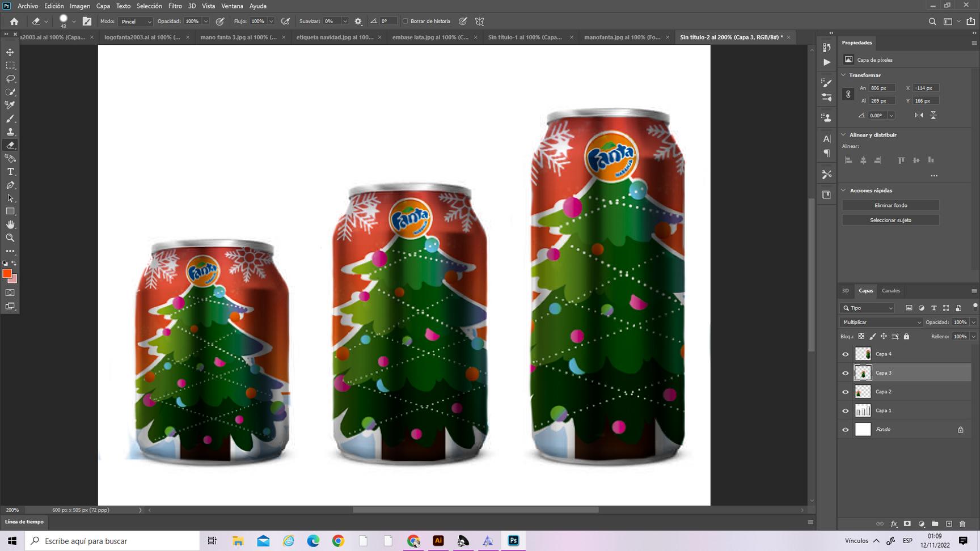Hide the Capa 1 layer
The width and height of the screenshot is (980, 551).
(846, 411)
